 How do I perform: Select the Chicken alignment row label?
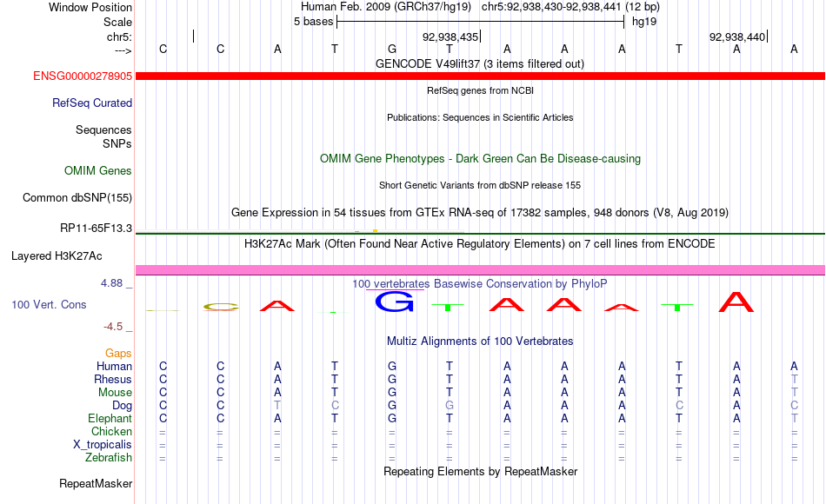pyautogui.click(x=111, y=431)
